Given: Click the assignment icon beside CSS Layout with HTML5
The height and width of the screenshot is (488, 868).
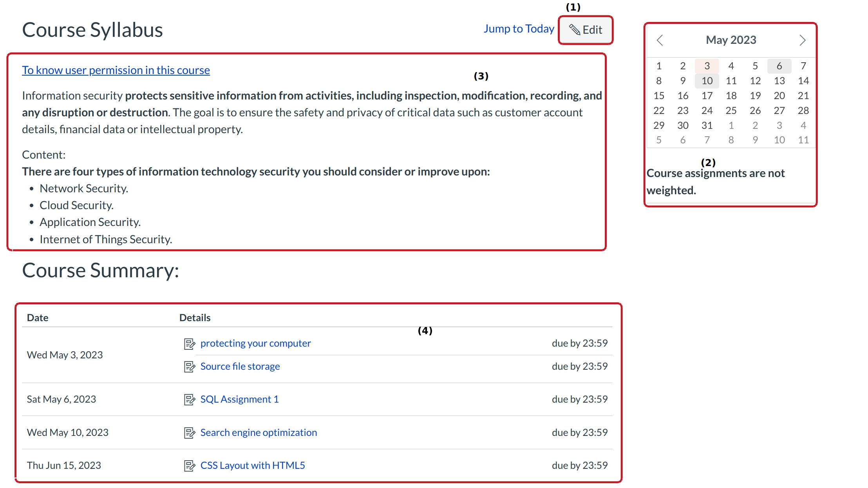Looking at the screenshot, I should point(190,466).
